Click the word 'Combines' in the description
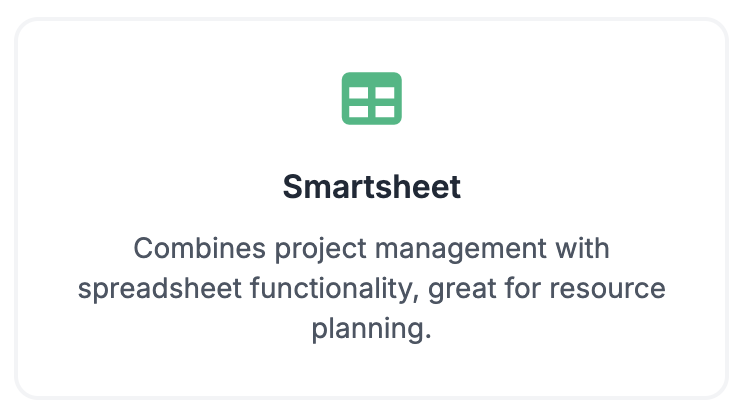The width and height of the screenshot is (744, 414). click(199, 248)
